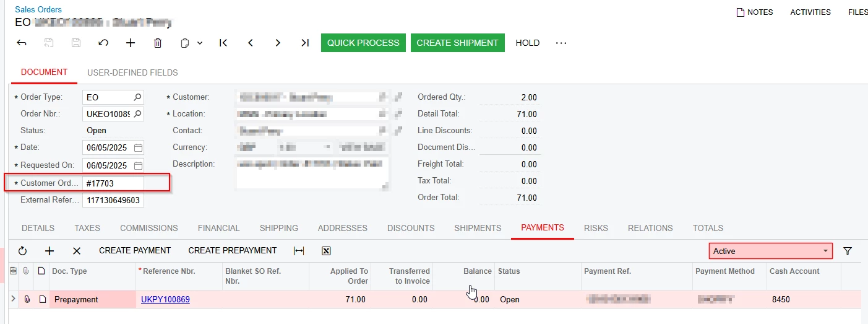This screenshot has width=868, height=324.
Task: Fit grid columns to width icon
Action: [299, 251]
